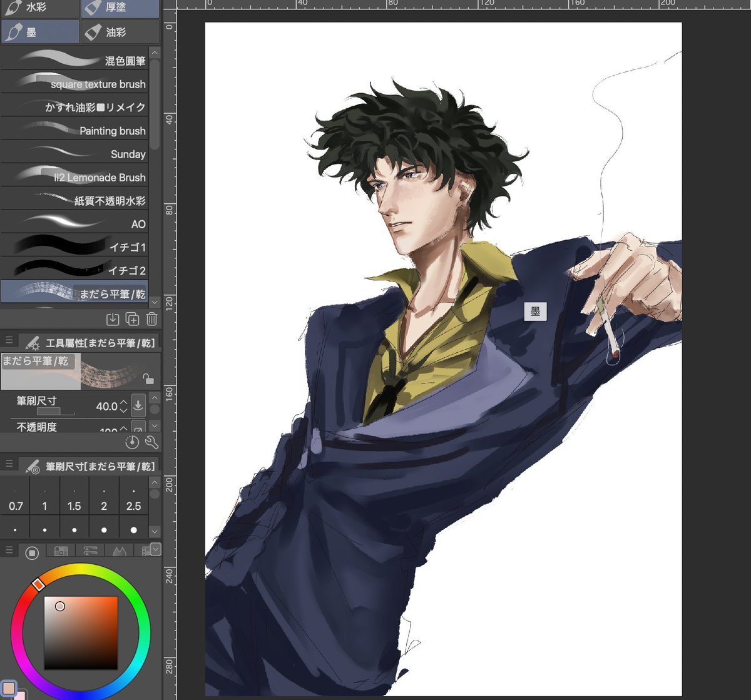This screenshot has width=751, height=700.
Task: Click the まだら平筆/乾 stroke preview
Action: click(81, 371)
